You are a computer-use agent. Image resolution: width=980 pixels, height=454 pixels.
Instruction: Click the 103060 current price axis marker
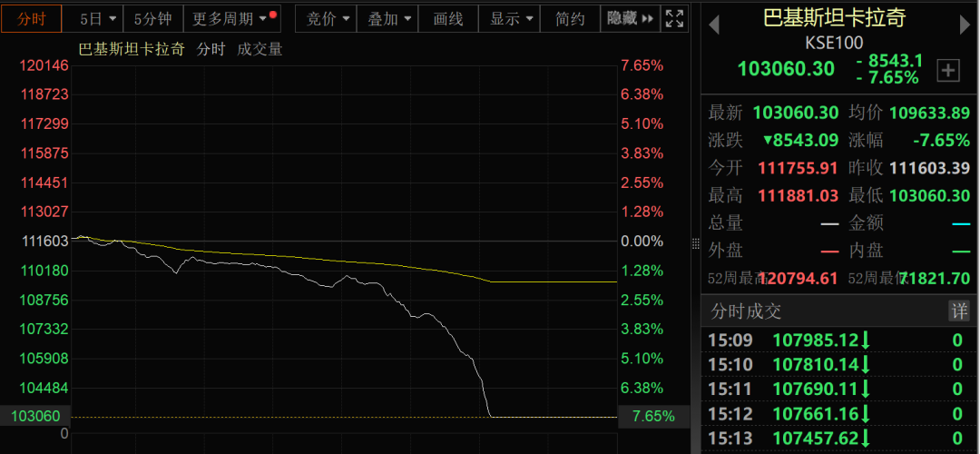[x=35, y=417]
